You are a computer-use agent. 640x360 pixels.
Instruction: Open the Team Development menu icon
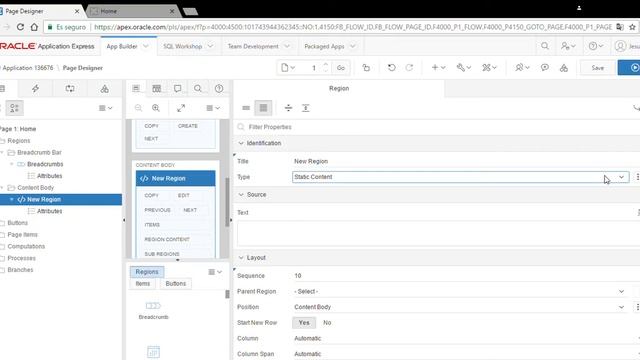point(522,68)
